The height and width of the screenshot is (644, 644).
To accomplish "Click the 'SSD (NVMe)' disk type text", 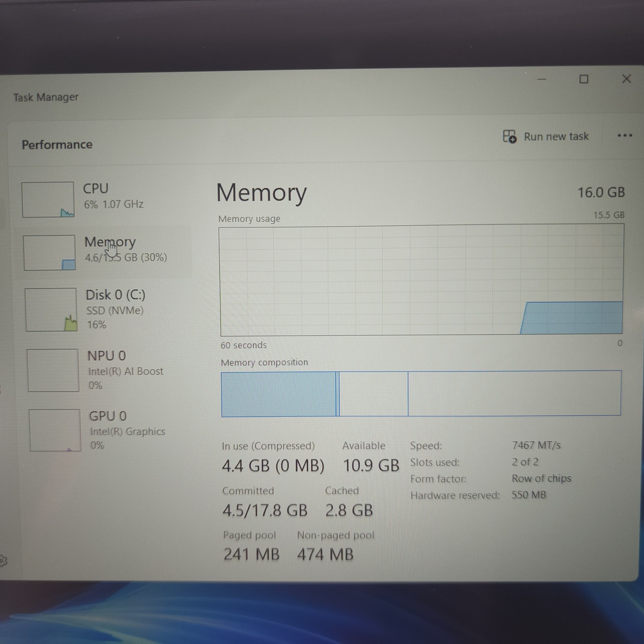I will click(115, 310).
